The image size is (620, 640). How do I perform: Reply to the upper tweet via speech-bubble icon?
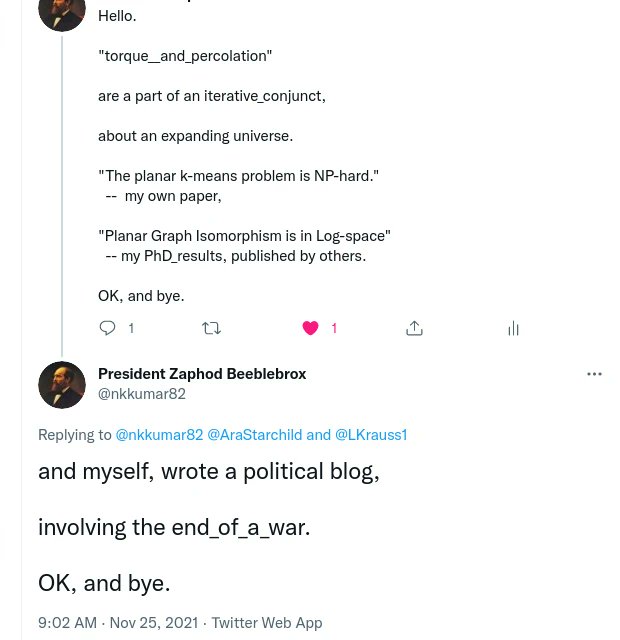(x=108, y=328)
